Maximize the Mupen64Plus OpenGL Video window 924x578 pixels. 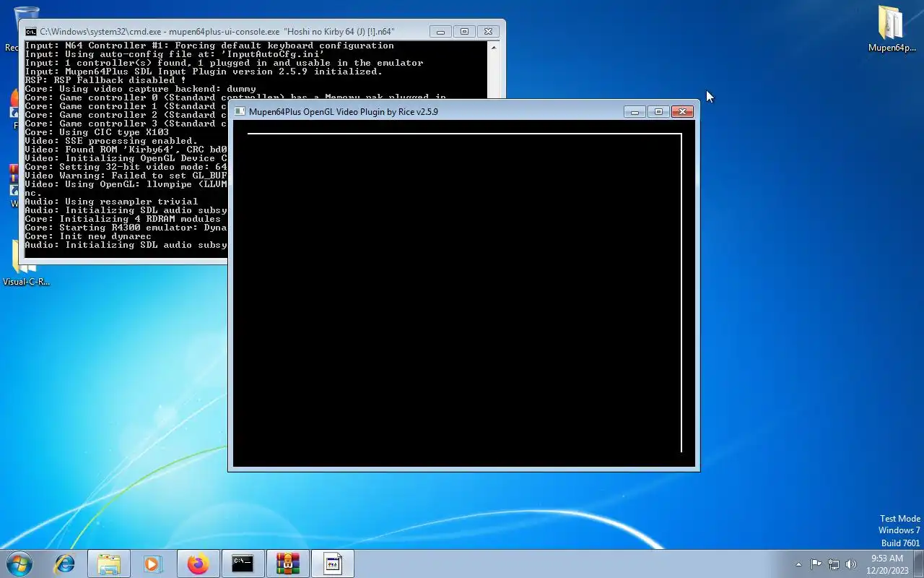(658, 111)
